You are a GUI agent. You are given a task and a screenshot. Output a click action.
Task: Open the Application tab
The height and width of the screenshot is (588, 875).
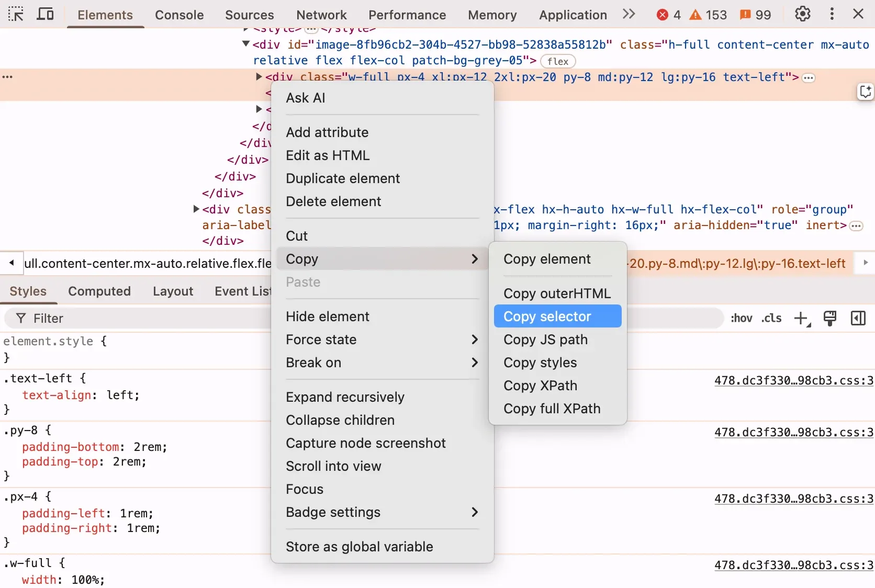click(x=573, y=15)
